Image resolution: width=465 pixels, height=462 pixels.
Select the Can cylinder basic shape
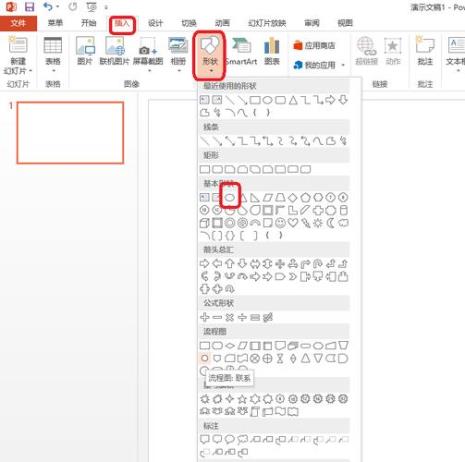tap(343, 210)
